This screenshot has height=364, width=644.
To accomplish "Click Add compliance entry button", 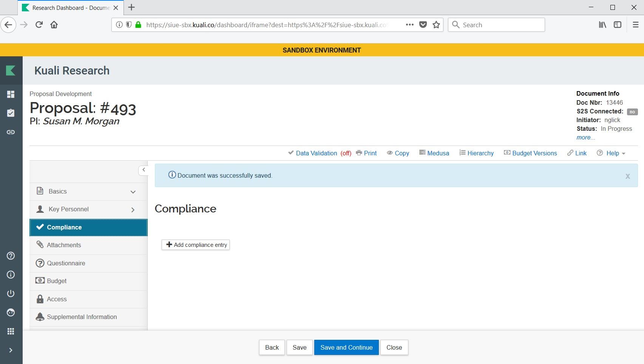I will [x=196, y=245].
